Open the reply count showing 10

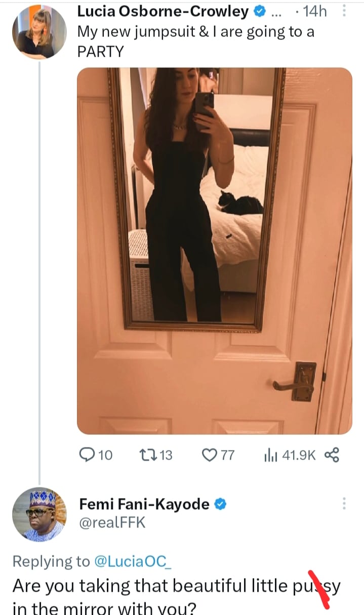coord(105,455)
